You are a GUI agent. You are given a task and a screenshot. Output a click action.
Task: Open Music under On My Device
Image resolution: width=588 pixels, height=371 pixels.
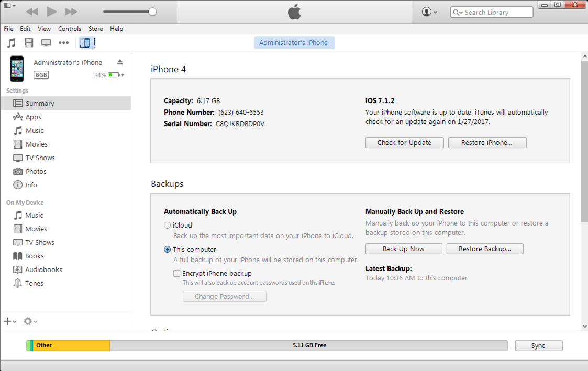[x=66, y=215]
